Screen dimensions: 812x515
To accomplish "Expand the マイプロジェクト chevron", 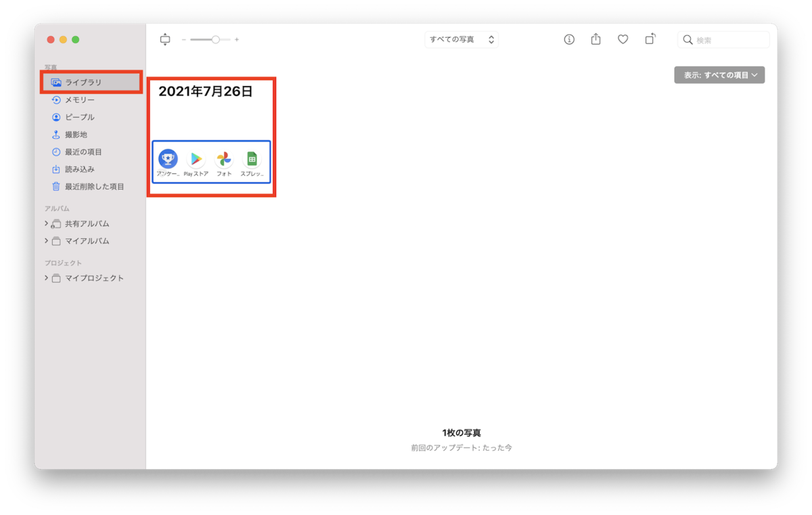I will pos(46,278).
